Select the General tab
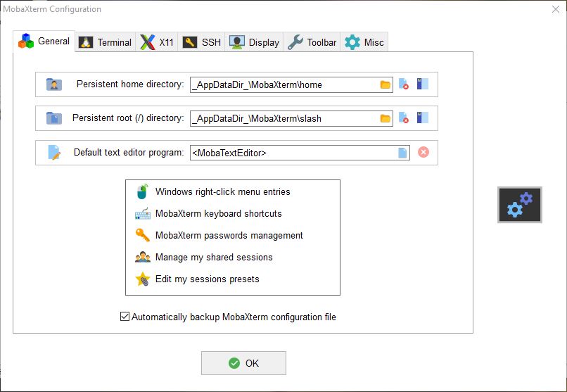 pos(44,42)
